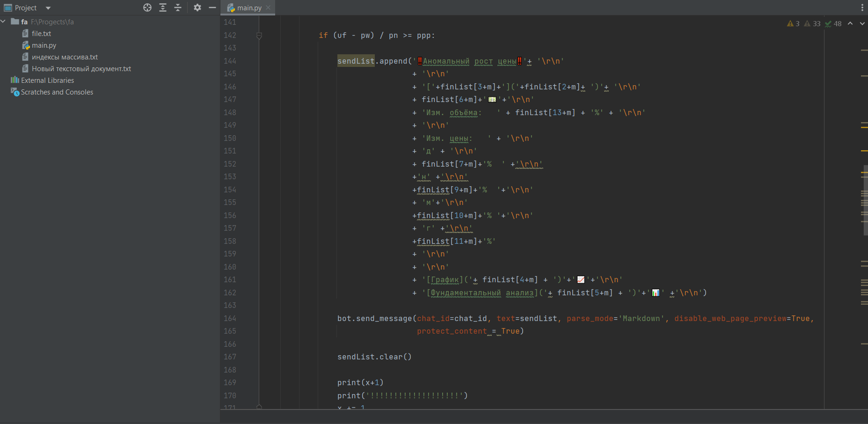Click the warnings count indicator 3
The height and width of the screenshot is (424, 868).
coord(794,24)
